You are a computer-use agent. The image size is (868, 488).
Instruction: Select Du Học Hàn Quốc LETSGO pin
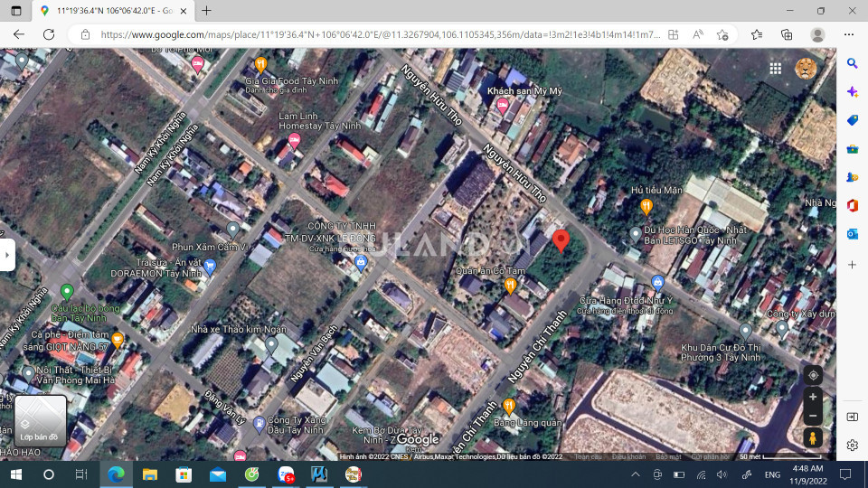tap(635, 235)
